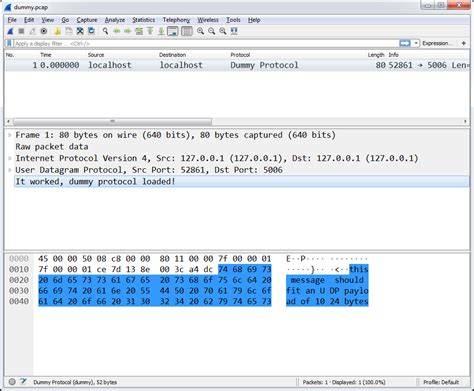The image size is (474, 391).
Task: Sort by the Source column header
Action: [96, 55]
